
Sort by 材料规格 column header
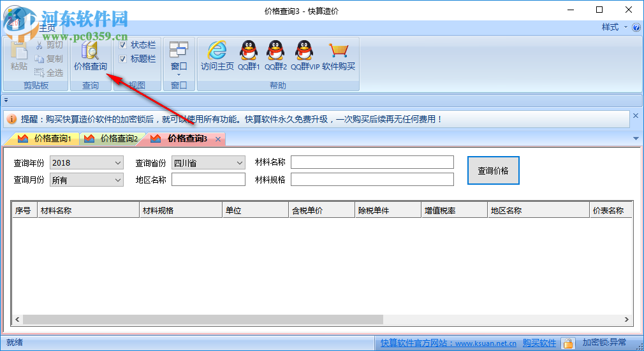[180, 210]
